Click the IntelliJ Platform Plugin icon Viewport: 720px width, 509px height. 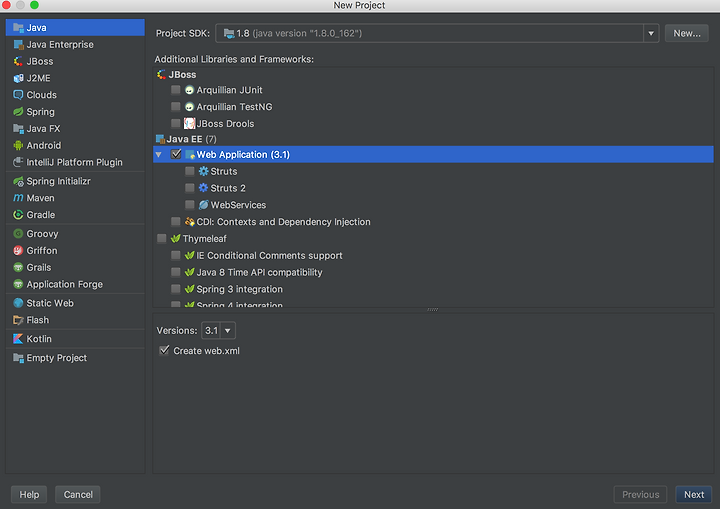pos(18,162)
